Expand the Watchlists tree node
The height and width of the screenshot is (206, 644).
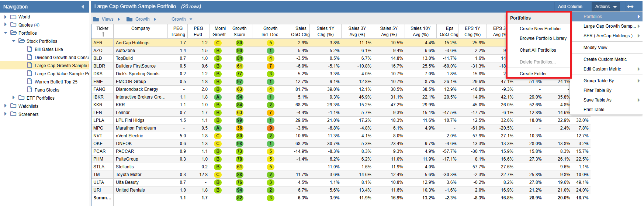point(5,106)
